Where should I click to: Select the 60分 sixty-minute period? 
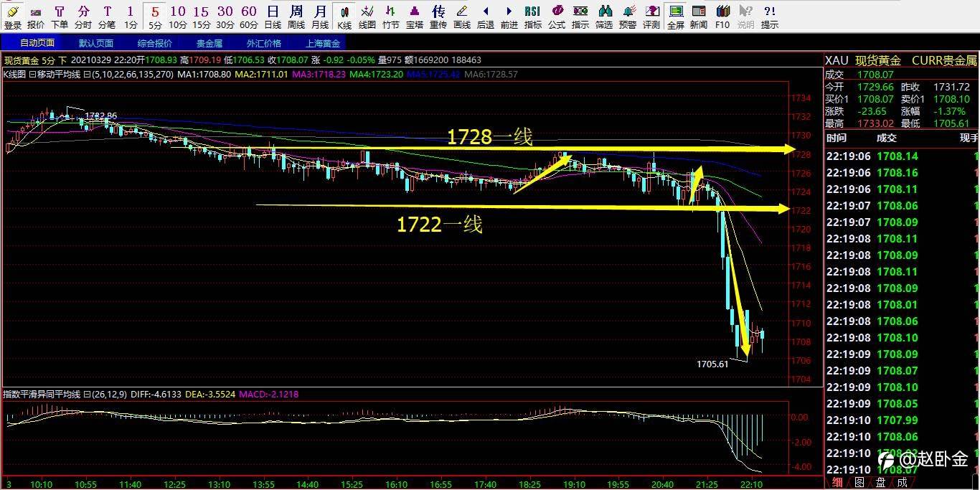pyautogui.click(x=249, y=16)
